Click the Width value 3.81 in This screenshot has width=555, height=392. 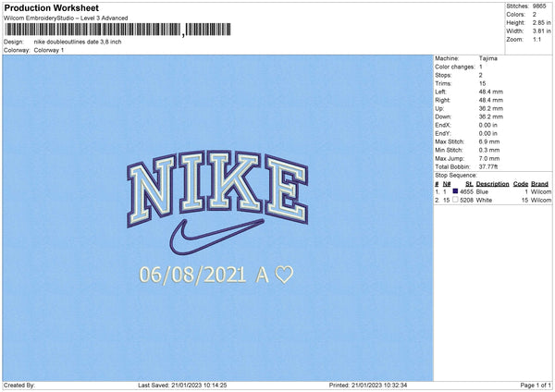(x=541, y=31)
